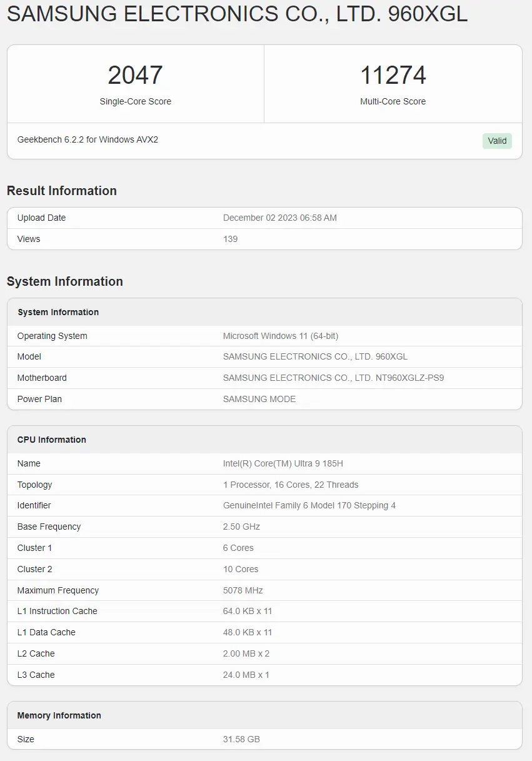Screen dimensions: 532x761
Task: Select the 2.00 MB x 2 value
Action: tap(246, 653)
